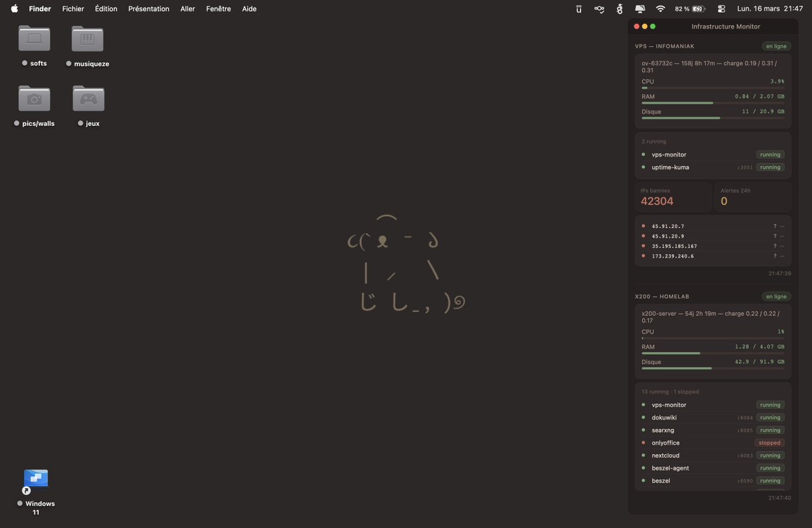
Task: Click the VPS RAM usage bar
Action: tap(712, 103)
